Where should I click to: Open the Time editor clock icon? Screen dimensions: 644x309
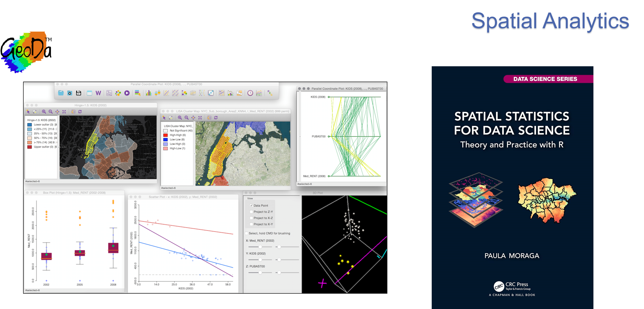click(250, 93)
